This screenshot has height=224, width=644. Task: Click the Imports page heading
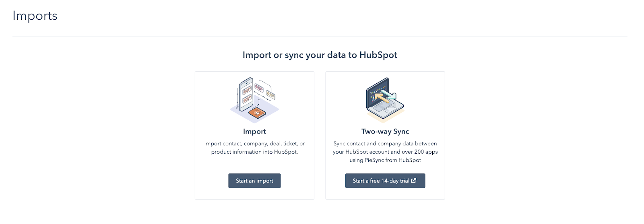pyautogui.click(x=35, y=16)
